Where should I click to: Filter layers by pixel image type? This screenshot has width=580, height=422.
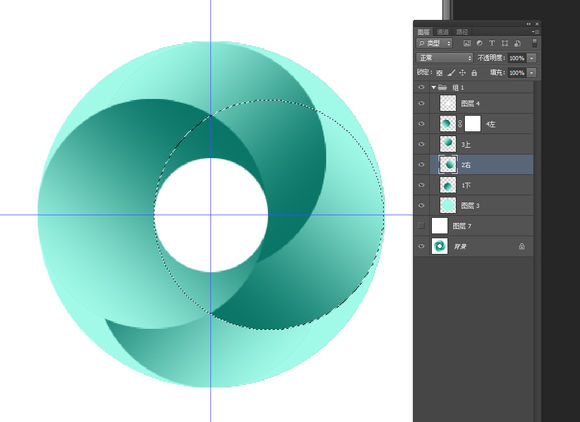tap(467, 43)
